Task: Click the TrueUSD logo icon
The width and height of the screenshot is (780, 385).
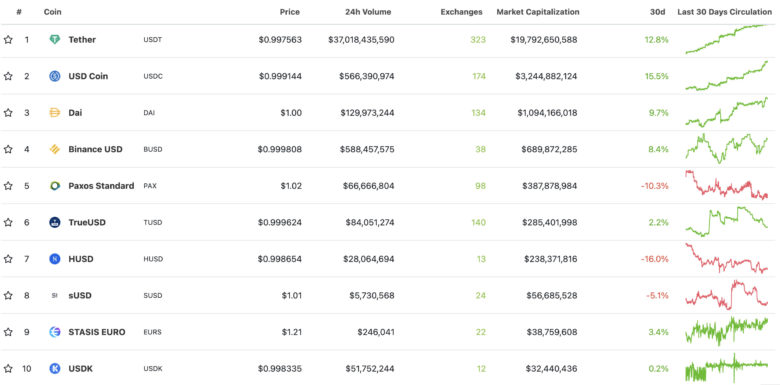Action: point(55,222)
